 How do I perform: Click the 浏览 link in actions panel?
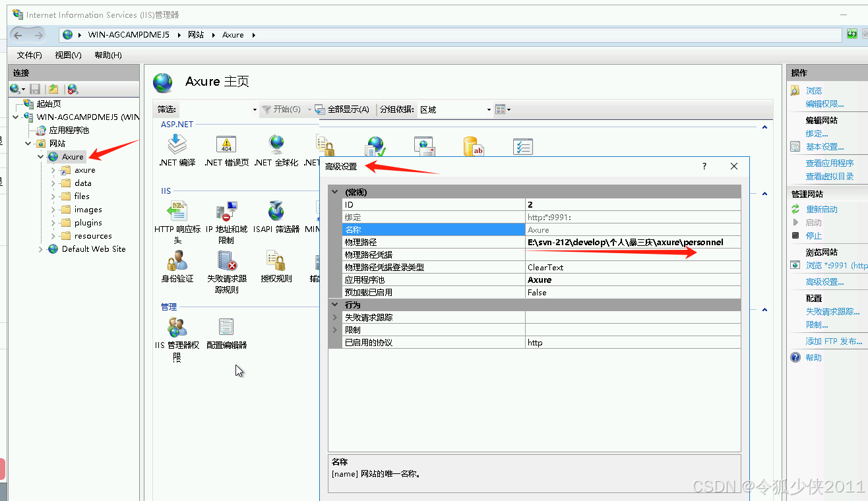tap(814, 90)
